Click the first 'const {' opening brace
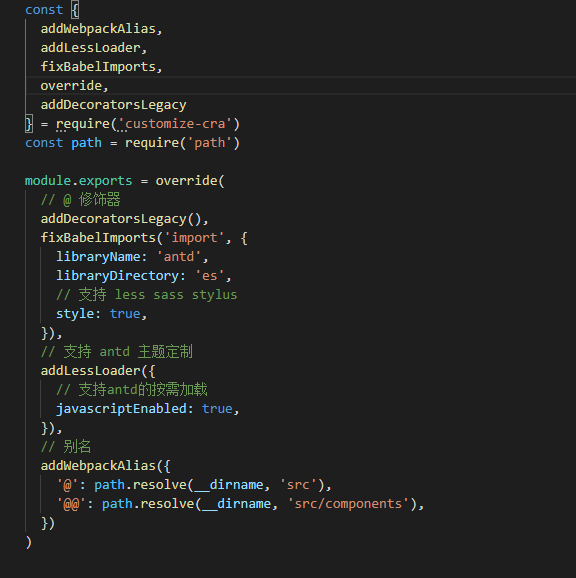 tap(75, 10)
